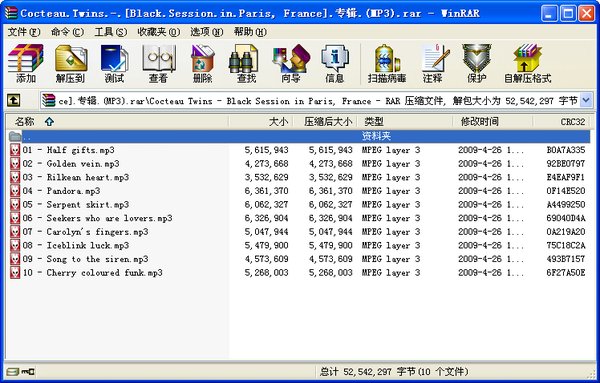Click the mp3 icon of 01 - Half gifts
Image resolution: width=600 pixels, height=383 pixels.
[x=15, y=150]
